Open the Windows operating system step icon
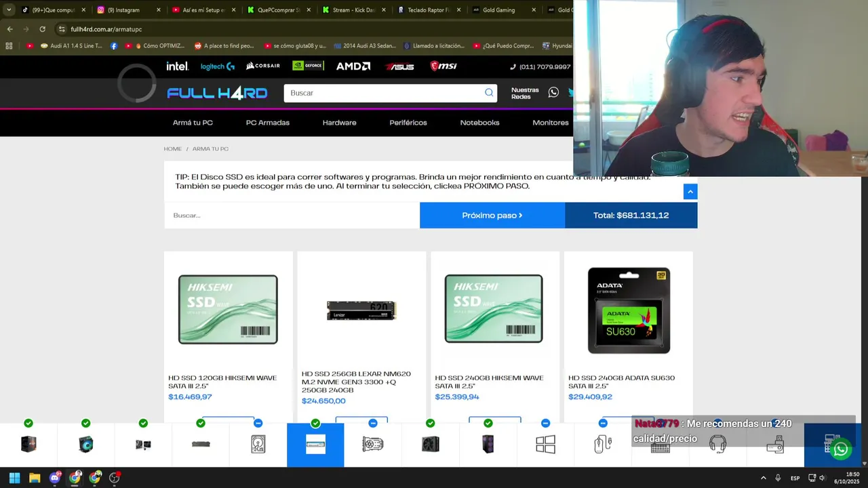Image resolution: width=868 pixels, height=488 pixels. coord(545,444)
